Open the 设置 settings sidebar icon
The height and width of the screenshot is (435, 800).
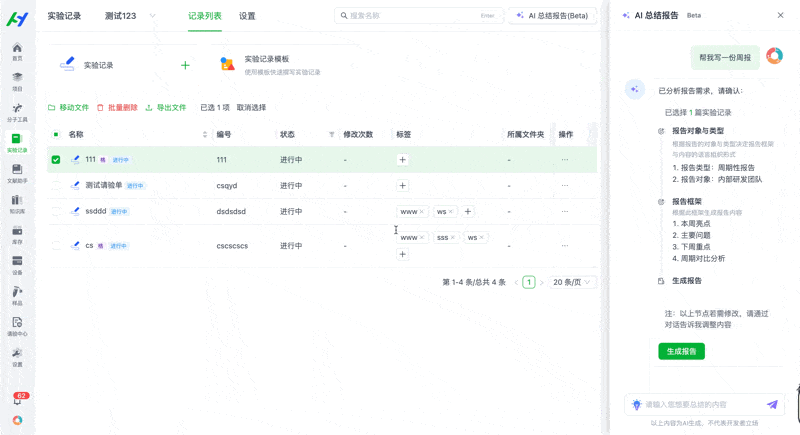coord(17,357)
